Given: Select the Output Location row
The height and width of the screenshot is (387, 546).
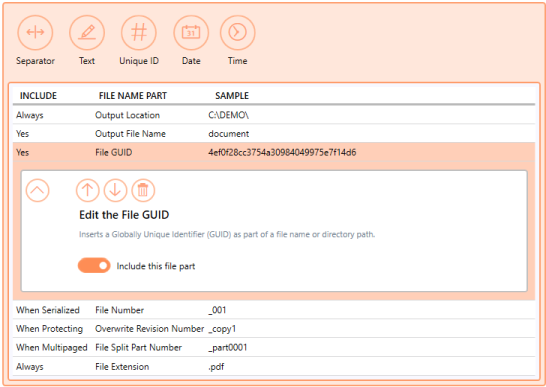Looking at the screenshot, I should point(274,115).
